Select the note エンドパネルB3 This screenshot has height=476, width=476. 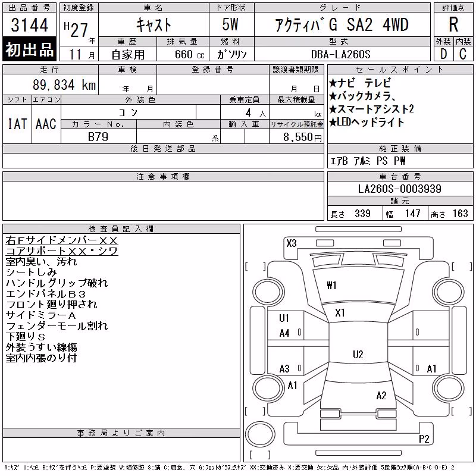[46, 294]
